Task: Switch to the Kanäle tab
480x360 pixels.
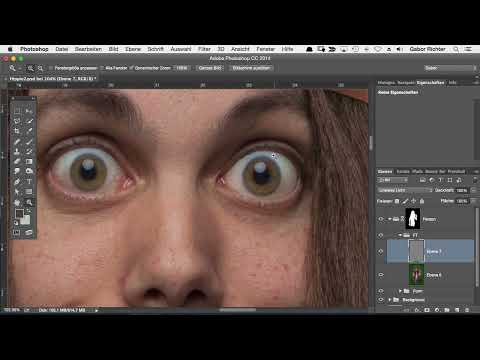Action: point(403,171)
